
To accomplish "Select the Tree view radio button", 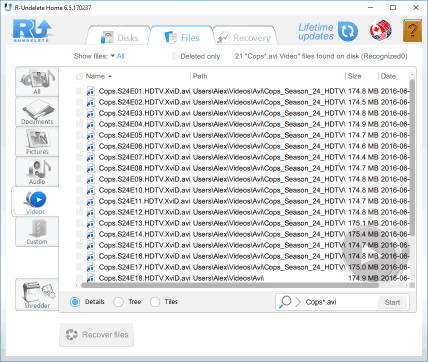I will coord(118,302).
